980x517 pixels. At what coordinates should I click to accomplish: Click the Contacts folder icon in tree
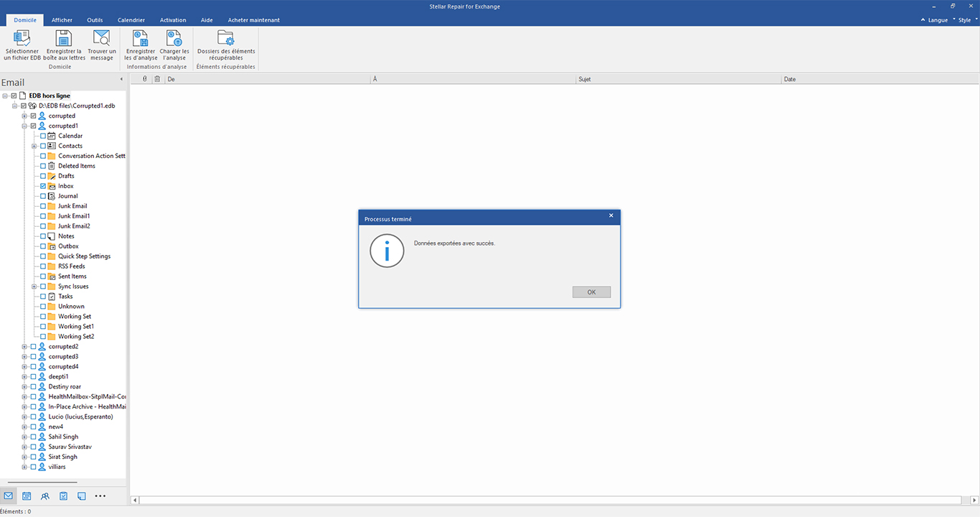pyautogui.click(x=52, y=146)
